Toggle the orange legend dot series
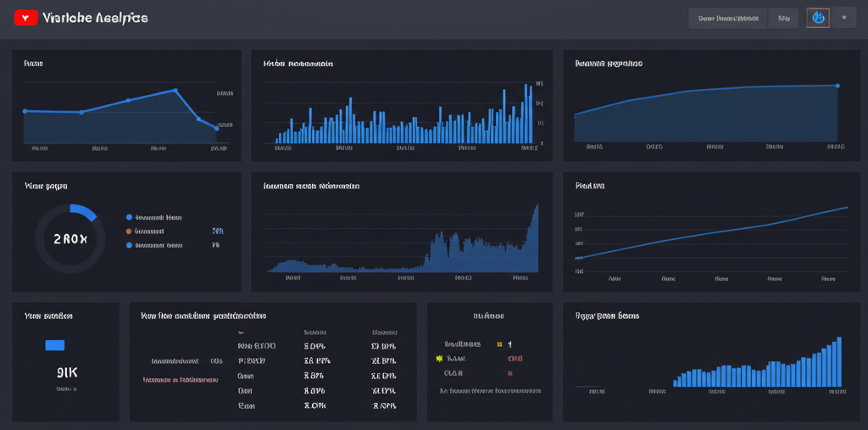The width and height of the screenshot is (868, 430). pyautogui.click(x=129, y=231)
